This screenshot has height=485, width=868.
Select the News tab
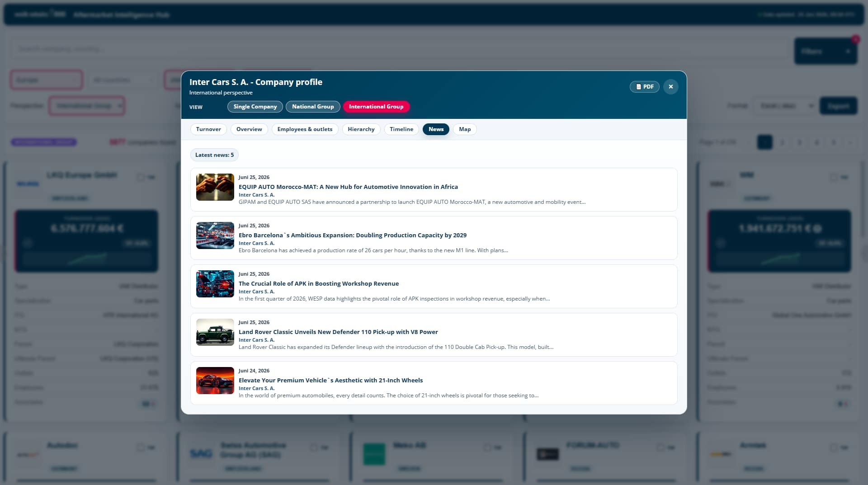[x=436, y=129]
